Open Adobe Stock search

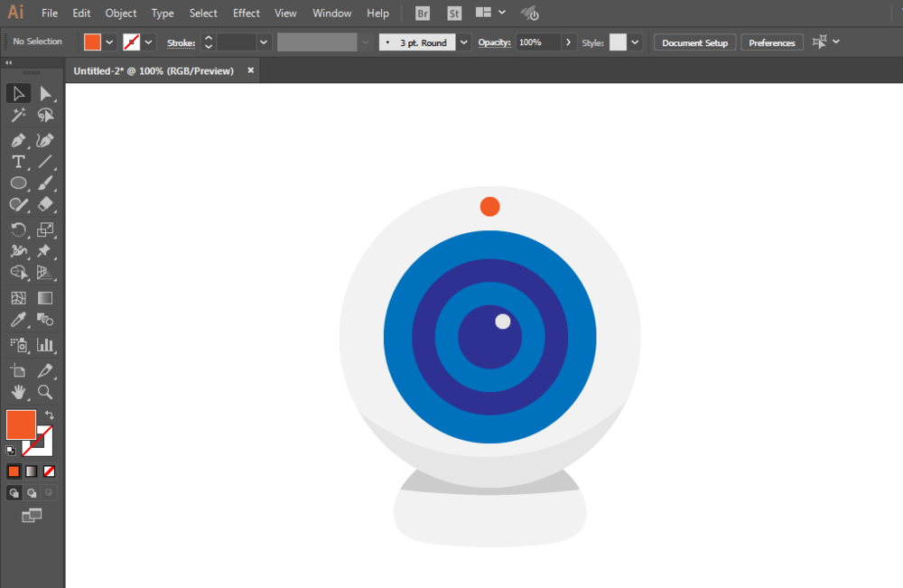454,14
